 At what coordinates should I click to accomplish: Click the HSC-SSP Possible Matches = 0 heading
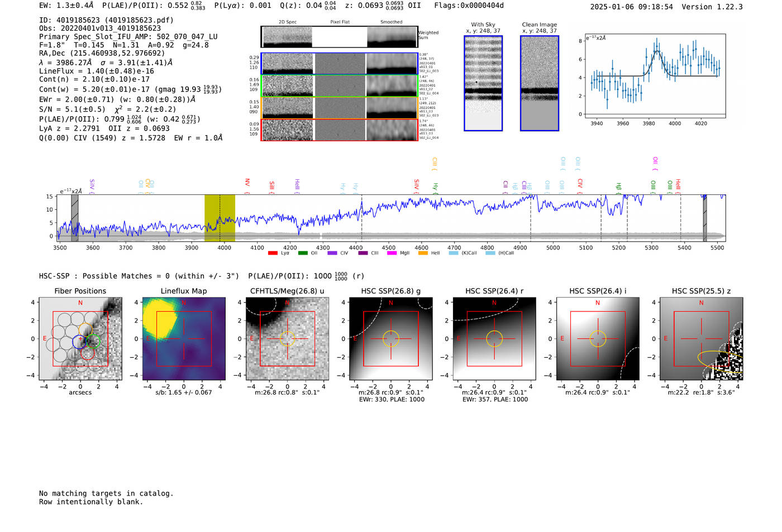[139, 276]
